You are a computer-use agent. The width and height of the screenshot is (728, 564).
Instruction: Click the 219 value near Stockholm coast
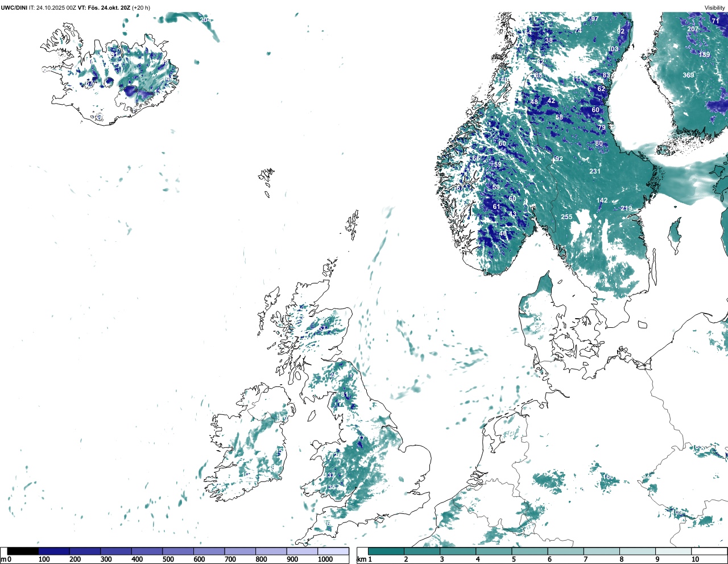626,208
